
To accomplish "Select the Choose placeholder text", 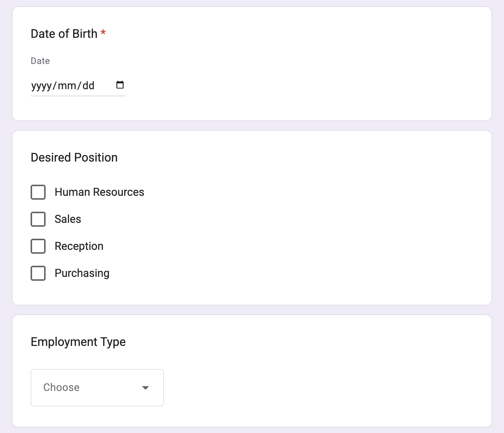I will (x=61, y=388).
